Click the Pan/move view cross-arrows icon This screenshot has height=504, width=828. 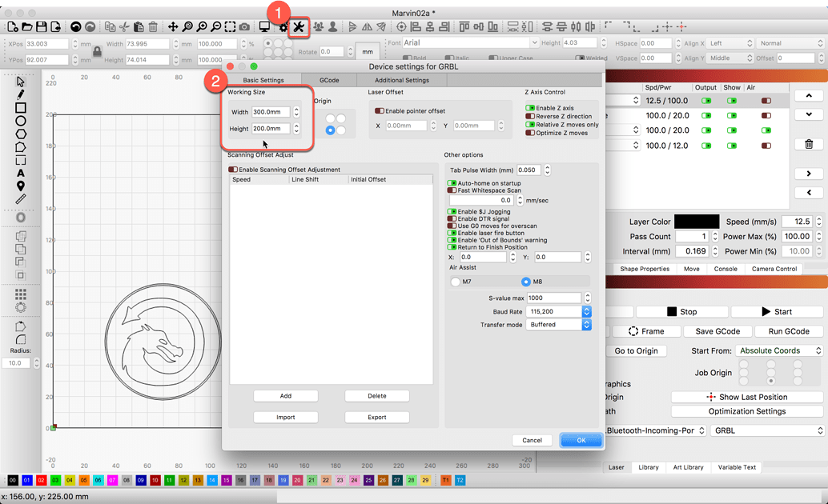pos(173,26)
